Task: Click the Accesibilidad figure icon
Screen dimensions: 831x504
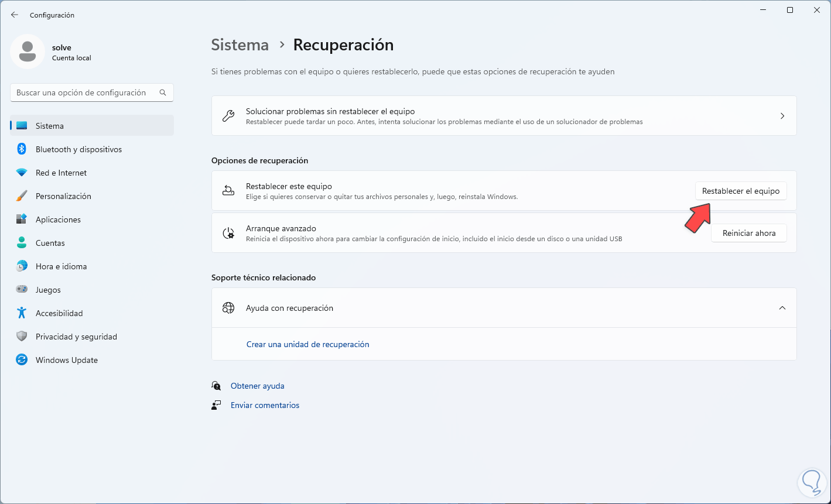Action: coord(22,313)
